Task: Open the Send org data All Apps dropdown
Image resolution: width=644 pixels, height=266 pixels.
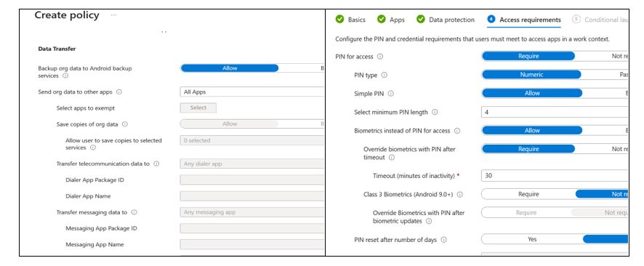Action: click(x=252, y=92)
